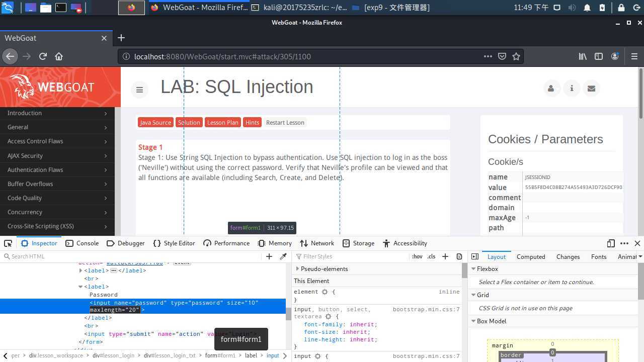The width and height of the screenshot is (644, 362).
Task: Open the Firefox hamburger menu
Action: tap(634, 56)
